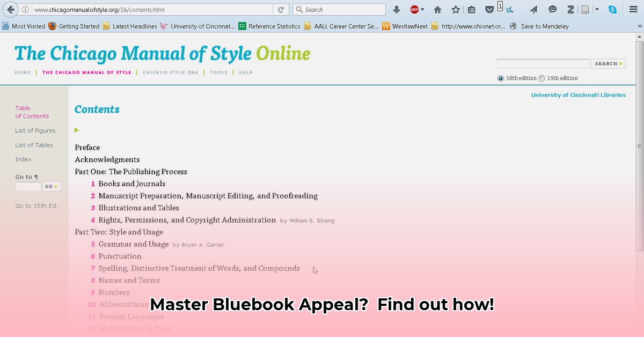
Task: Click the search magnifier icon in search box
Action: [299, 10]
